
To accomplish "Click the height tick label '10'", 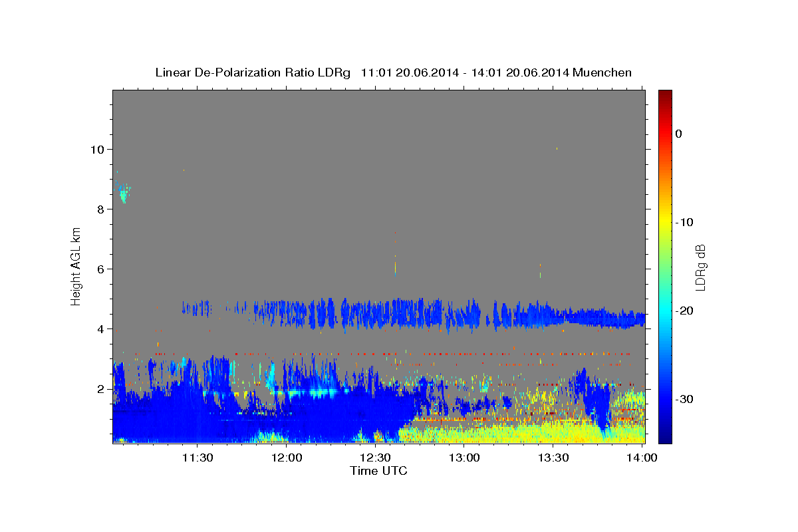I will point(98,149).
